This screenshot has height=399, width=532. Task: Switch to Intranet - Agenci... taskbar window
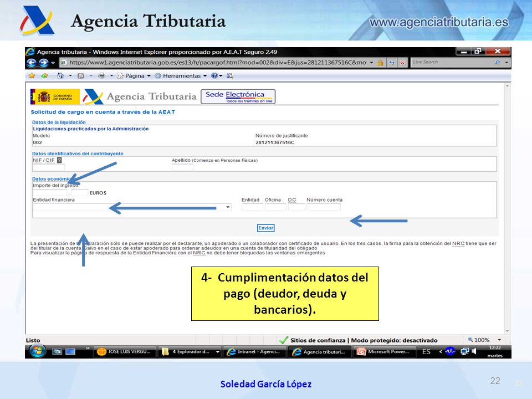(x=255, y=352)
